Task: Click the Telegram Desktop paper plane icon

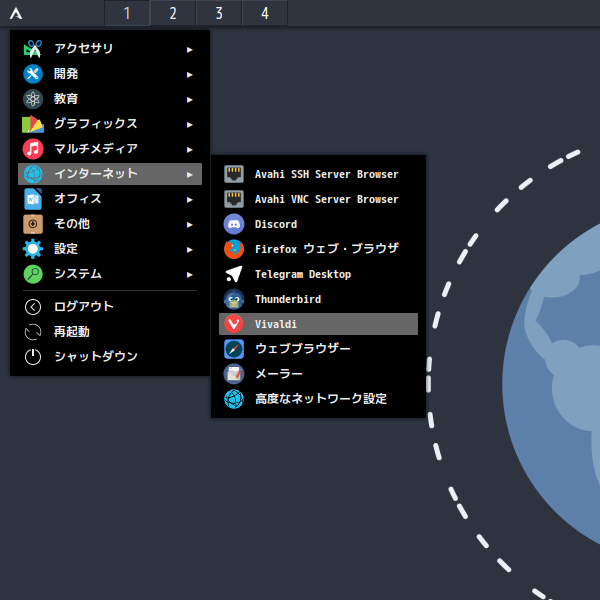Action: point(234,274)
